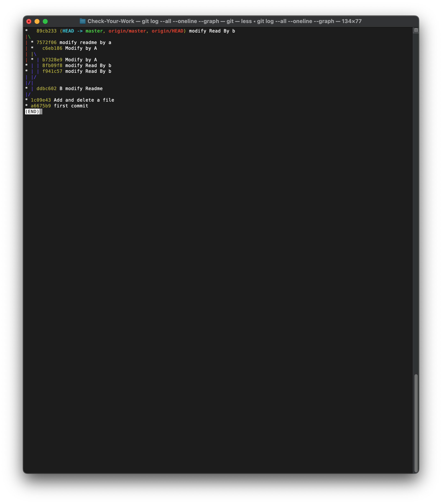Click the message text next to 8fb09f8

[x=88, y=66]
